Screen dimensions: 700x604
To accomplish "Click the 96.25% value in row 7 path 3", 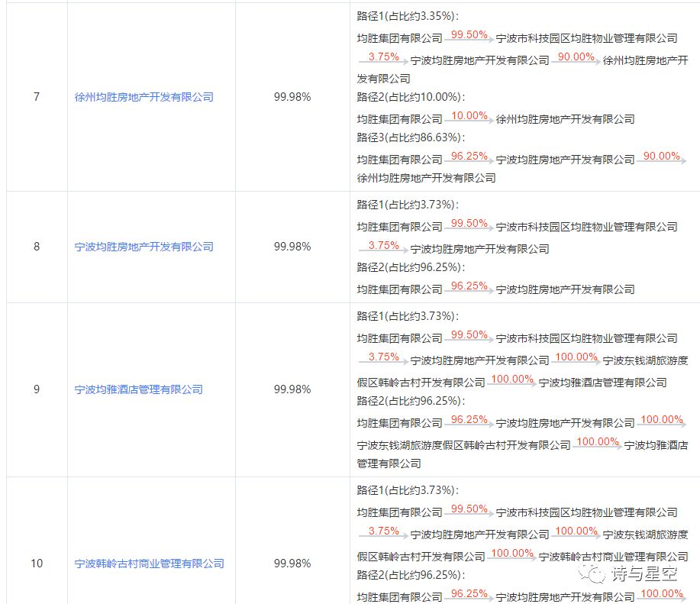I will [469, 156].
